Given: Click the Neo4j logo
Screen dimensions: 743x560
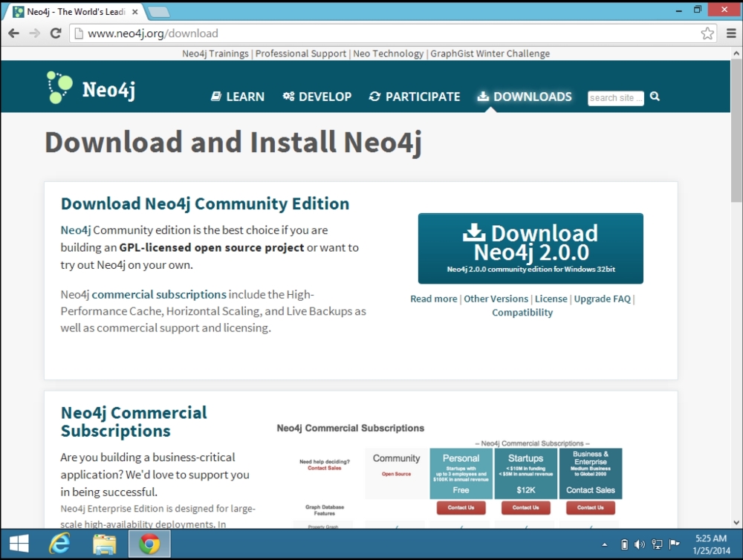Looking at the screenshot, I should click(x=91, y=88).
